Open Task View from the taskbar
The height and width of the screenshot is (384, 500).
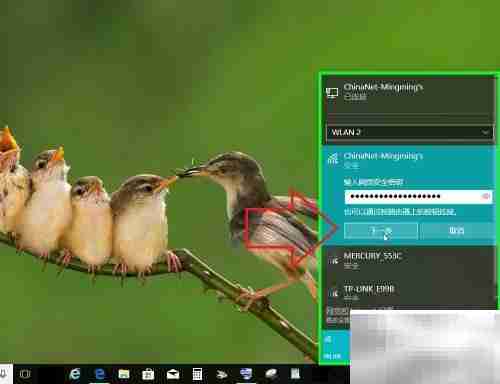25,374
